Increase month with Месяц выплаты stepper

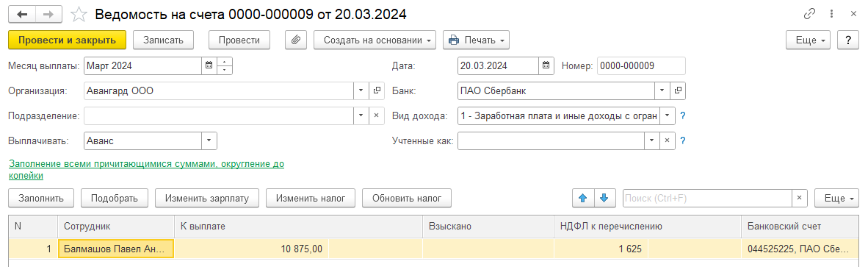(x=224, y=62)
